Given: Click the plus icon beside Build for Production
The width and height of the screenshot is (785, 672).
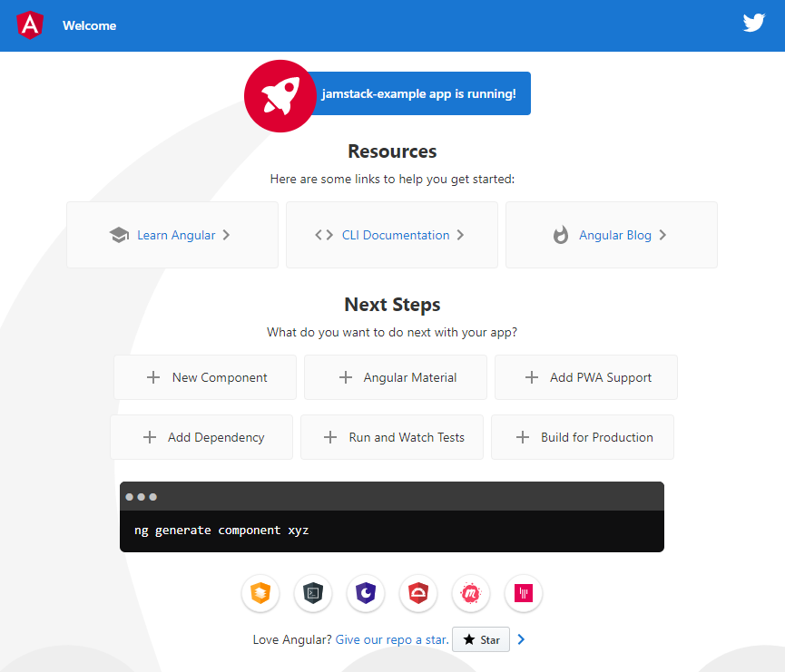Looking at the screenshot, I should pyautogui.click(x=522, y=437).
